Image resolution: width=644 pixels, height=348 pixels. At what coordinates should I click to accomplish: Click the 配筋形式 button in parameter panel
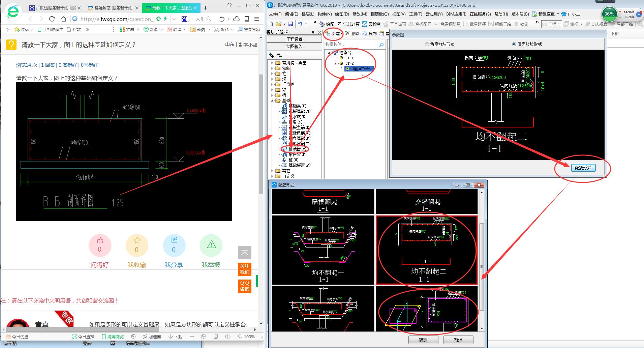click(583, 168)
